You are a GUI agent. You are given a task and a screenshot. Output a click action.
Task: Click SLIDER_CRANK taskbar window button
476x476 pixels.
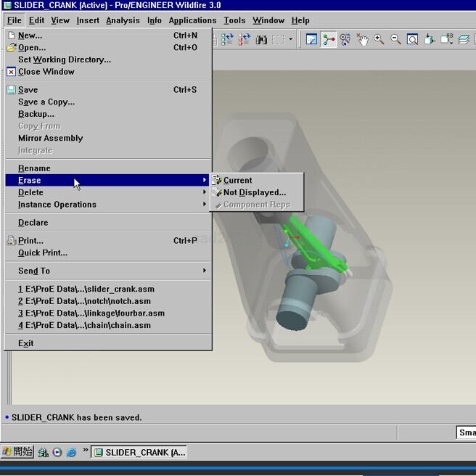[139, 452]
